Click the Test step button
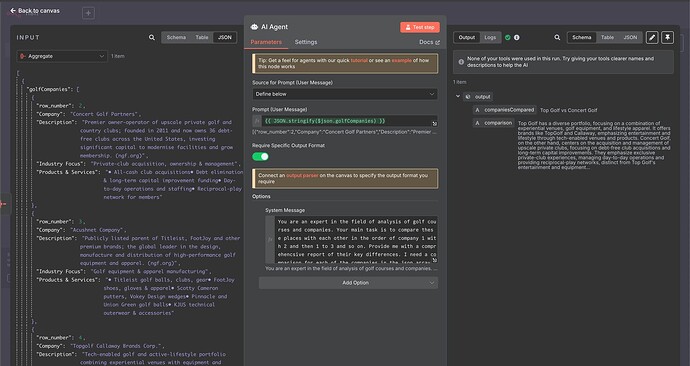Viewport: 690px width, 366px height. click(x=420, y=27)
